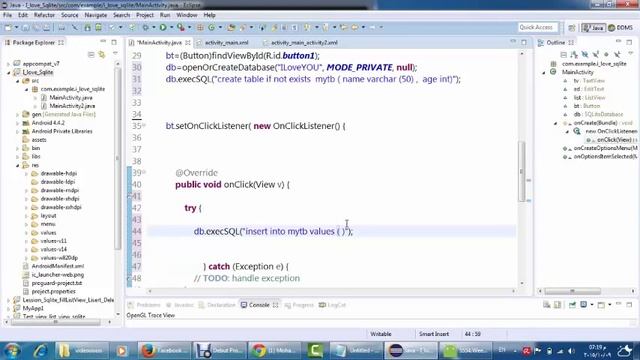Toggle Link with Editor in Package Explorer
This screenshot has width=640, height=360.
(x=102, y=54)
